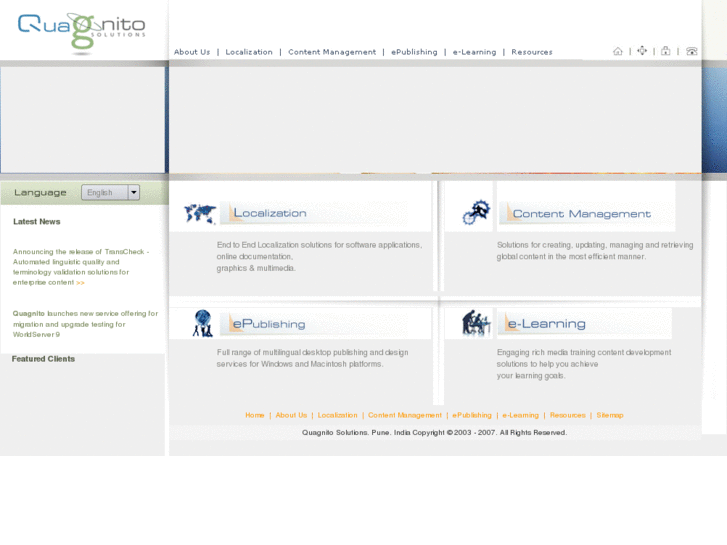Click the English language select box
Viewport: 727px width, 545px height.
[110, 192]
